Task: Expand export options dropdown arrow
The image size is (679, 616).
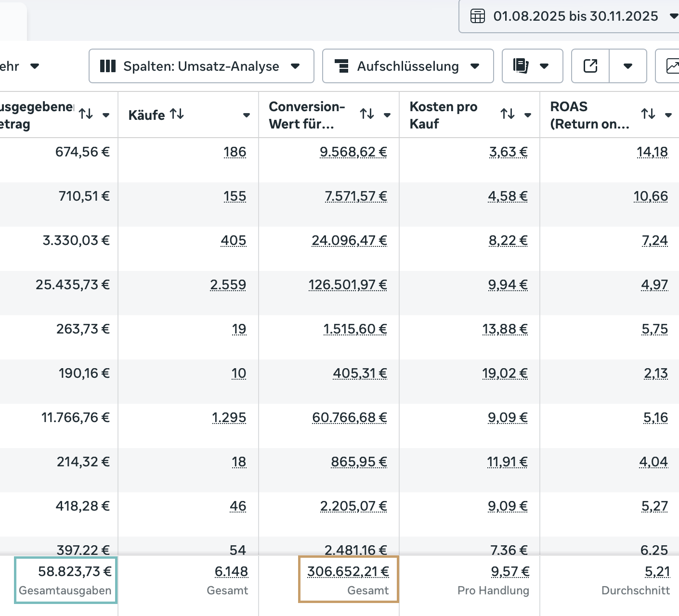Action: click(628, 66)
